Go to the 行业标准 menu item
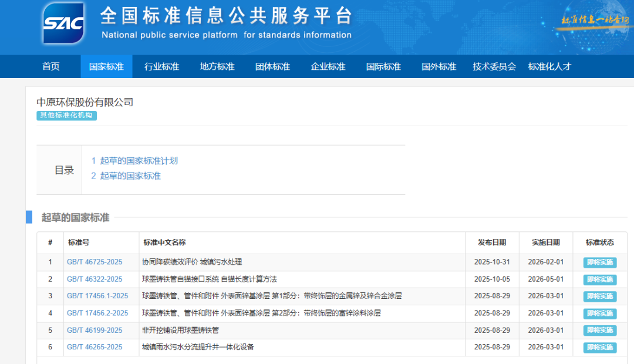 tap(162, 66)
